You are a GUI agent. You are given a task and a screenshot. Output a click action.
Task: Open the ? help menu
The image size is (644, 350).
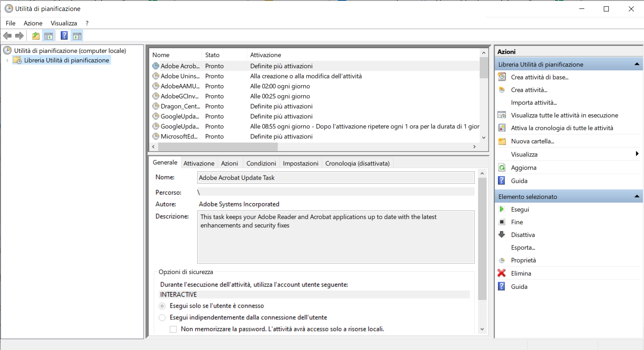(x=87, y=23)
